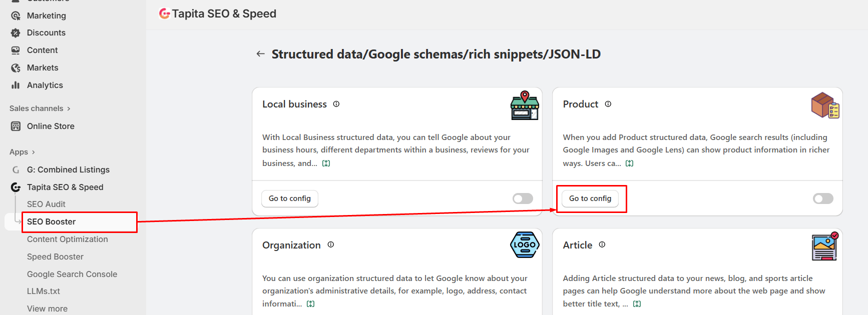The width and height of the screenshot is (868, 315).
Task: Open the Discounts menu item
Action: point(46,33)
